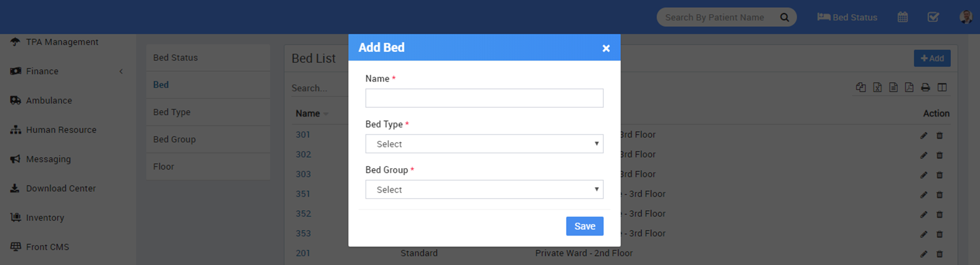Close the Add Bed dialog
This screenshot has width=980, height=265.
tap(606, 48)
